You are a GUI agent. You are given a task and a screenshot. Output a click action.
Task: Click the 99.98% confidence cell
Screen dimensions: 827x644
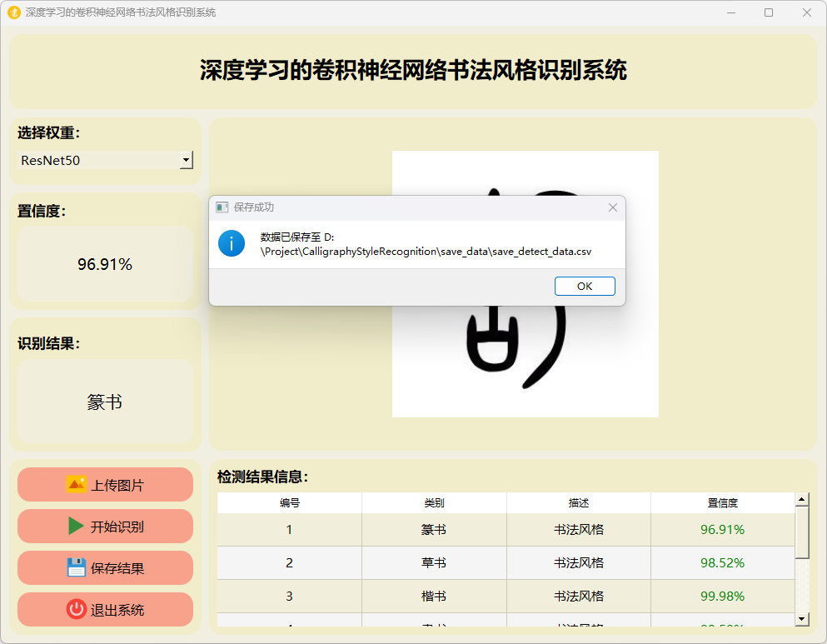[x=722, y=596]
